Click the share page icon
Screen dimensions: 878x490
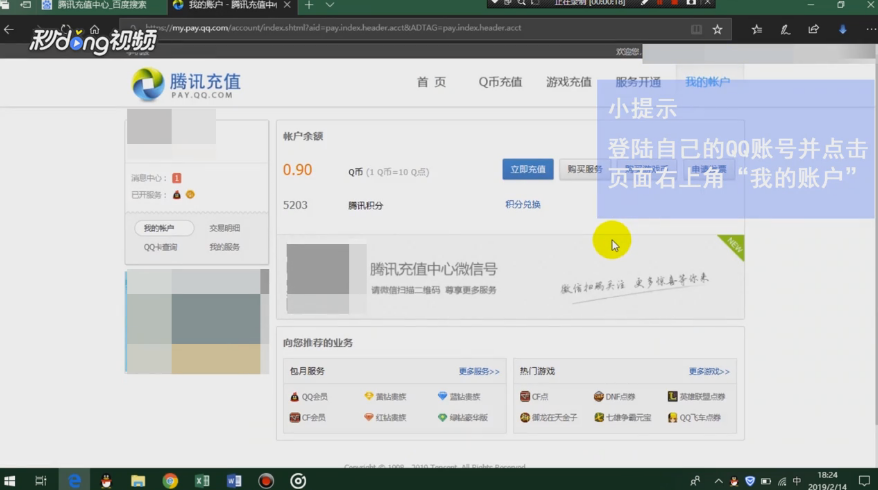(x=814, y=29)
